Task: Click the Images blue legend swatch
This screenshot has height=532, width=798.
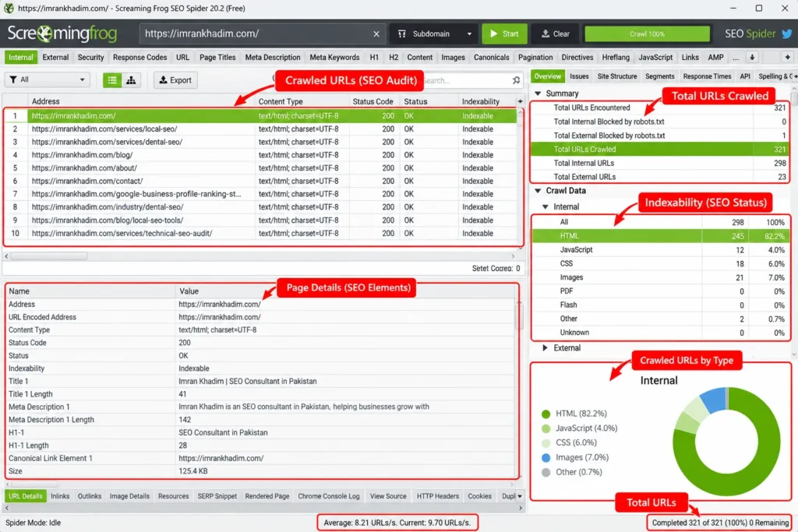Action: (546, 458)
